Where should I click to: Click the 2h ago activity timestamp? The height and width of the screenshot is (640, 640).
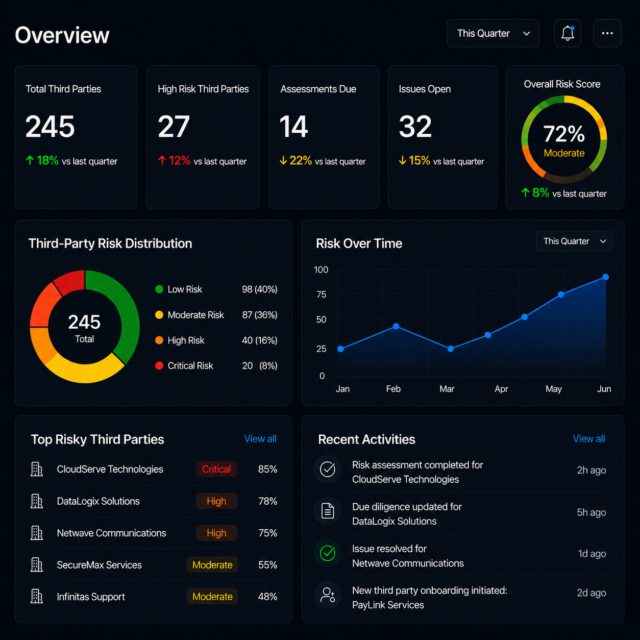[x=591, y=470]
